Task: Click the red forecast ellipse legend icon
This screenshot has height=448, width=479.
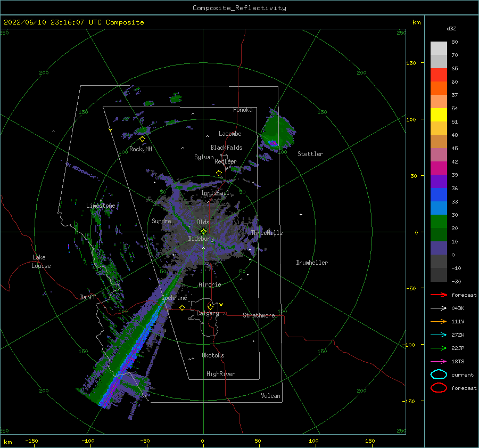Action: [439, 388]
